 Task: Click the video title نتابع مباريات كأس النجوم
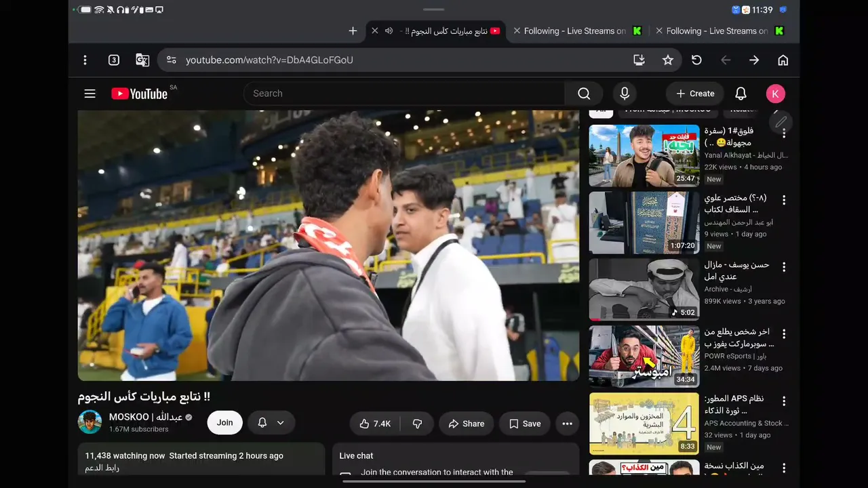click(x=144, y=396)
